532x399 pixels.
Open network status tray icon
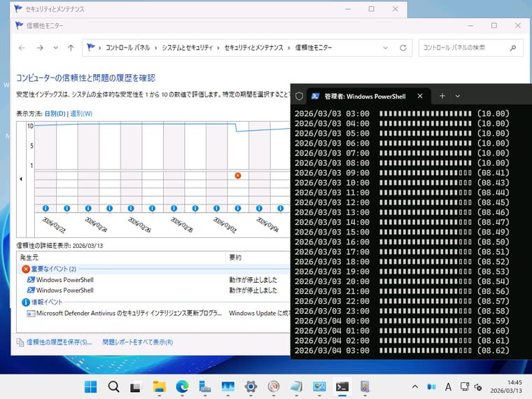coord(465,387)
